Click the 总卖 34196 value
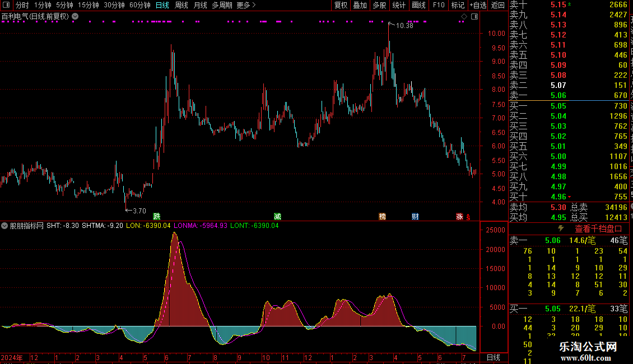 coord(616,207)
